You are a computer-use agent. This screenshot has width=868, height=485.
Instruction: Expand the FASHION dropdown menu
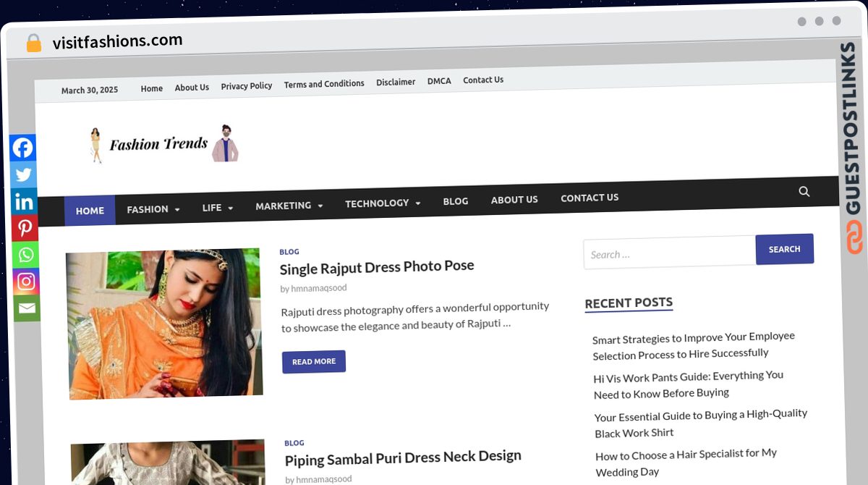[153, 209]
